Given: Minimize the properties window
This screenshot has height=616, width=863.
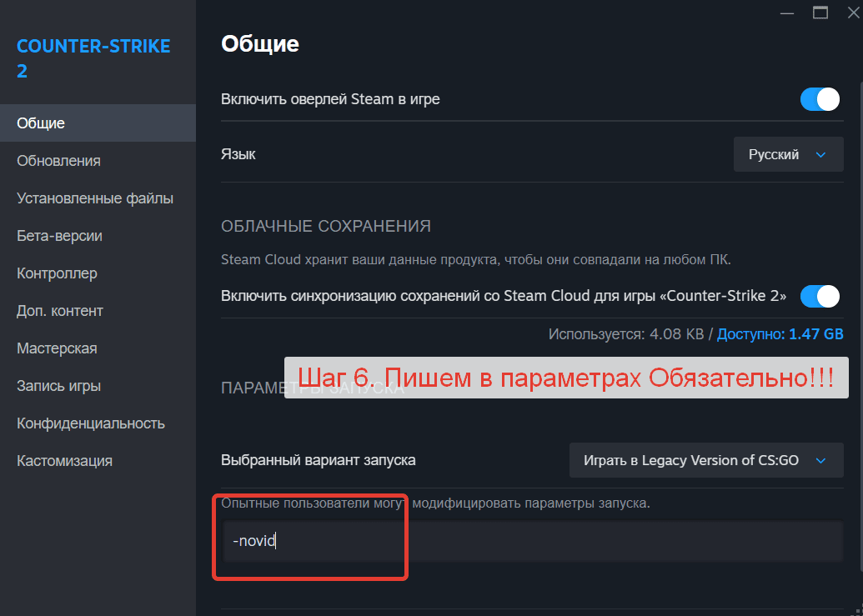Looking at the screenshot, I should [x=787, y=12].
